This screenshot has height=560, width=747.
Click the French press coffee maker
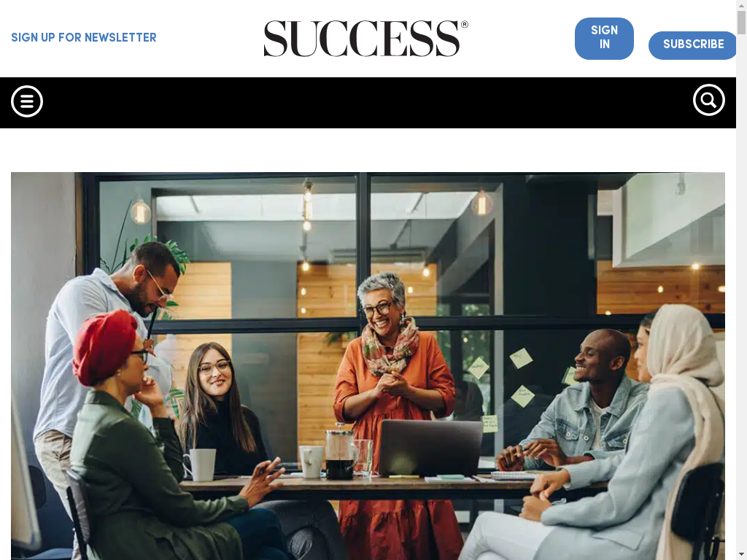pyautogui.click(x=341, y=451)
